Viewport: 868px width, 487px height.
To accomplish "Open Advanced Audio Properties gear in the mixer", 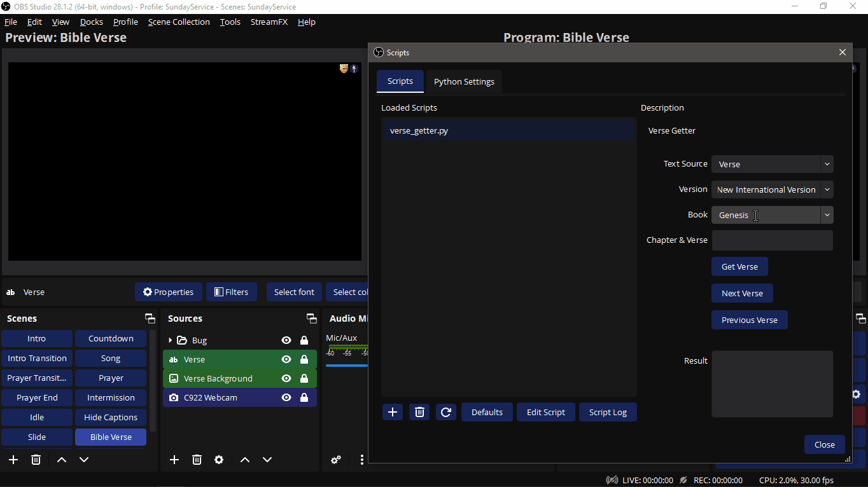I will (x=336, y=460).
